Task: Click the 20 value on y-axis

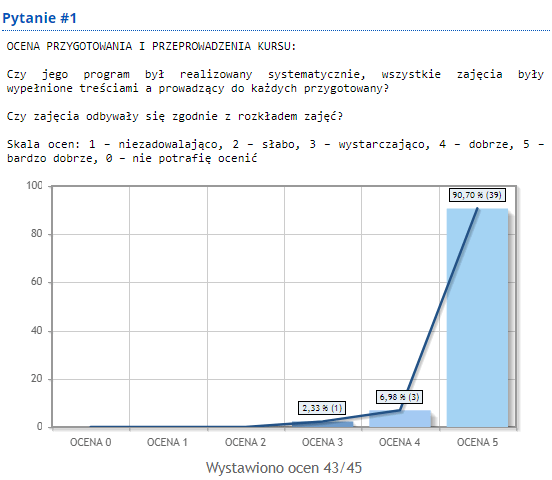Action: (37, 379)
